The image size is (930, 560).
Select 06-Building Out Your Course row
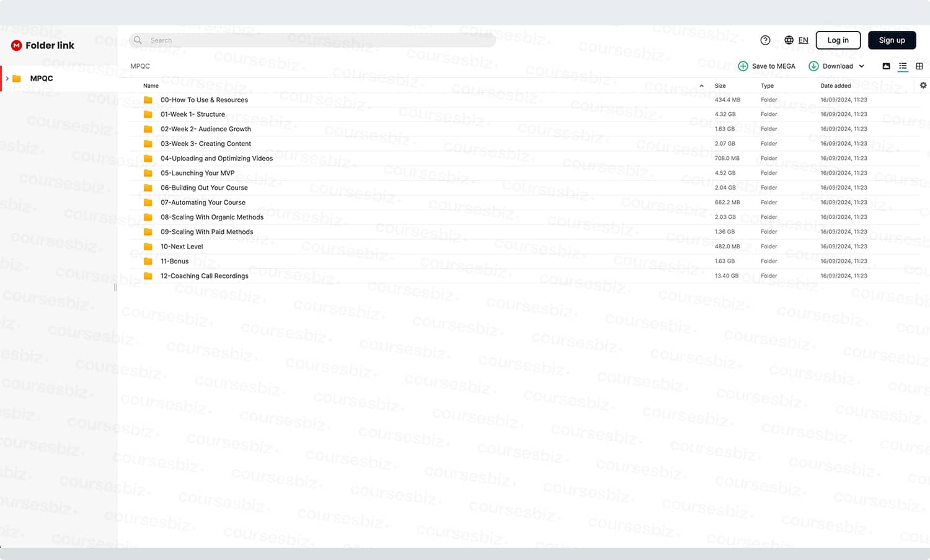tap(525, 188)
